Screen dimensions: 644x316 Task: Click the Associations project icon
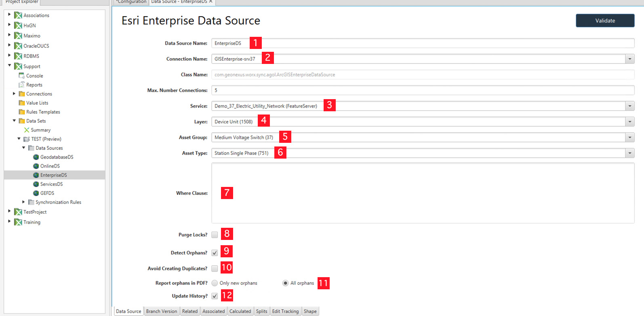[x=18, y=15]
